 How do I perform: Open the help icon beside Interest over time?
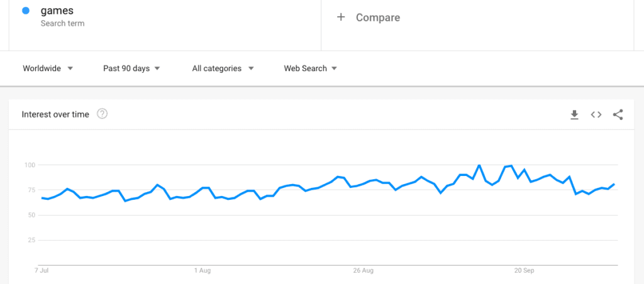tap(103, 114)
